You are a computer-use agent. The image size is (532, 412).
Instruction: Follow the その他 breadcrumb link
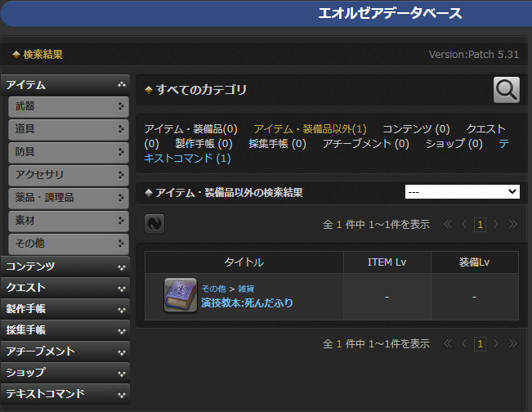213,289
